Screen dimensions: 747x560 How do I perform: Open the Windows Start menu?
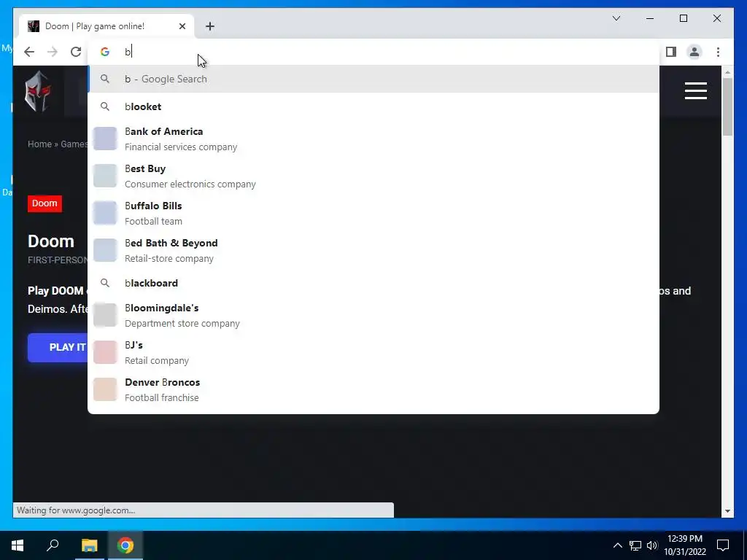pos(18,545)
